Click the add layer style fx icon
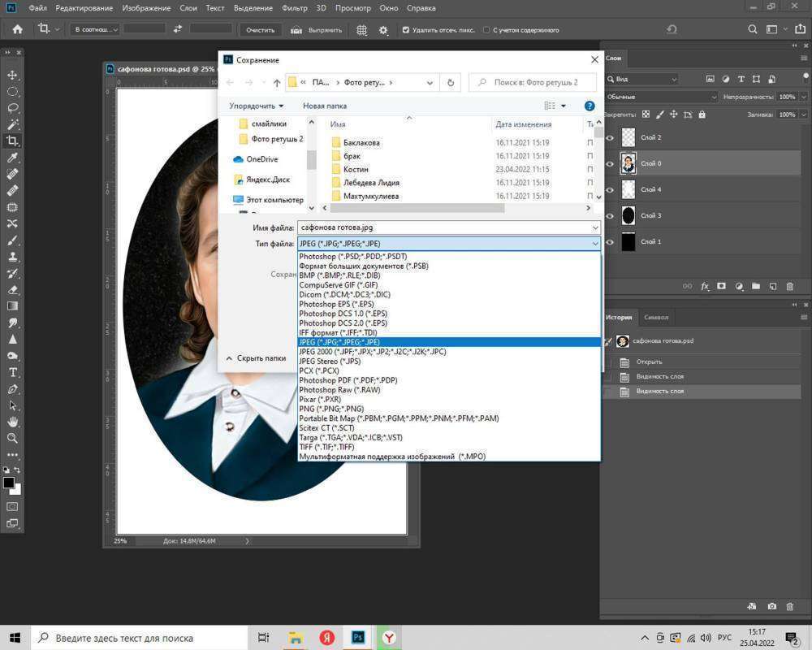The height and width of the screenshot is (650, 812). coord(705,287)
